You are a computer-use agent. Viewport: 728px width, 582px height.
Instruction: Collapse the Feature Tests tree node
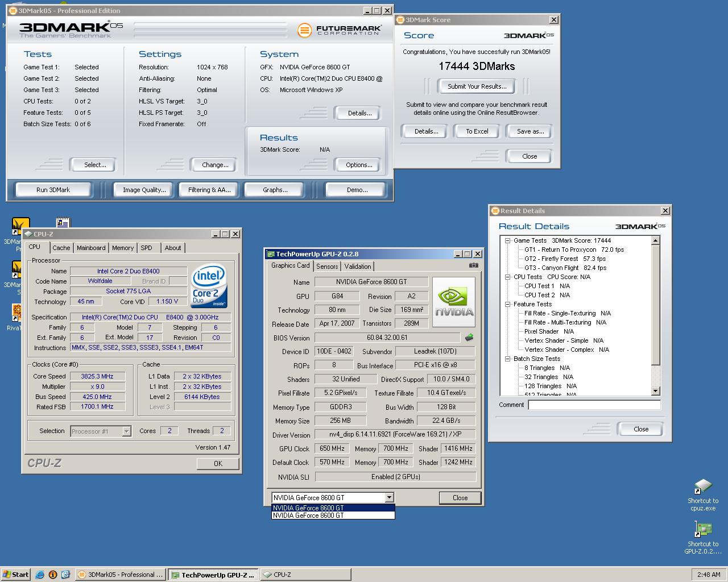click(508, 304)
